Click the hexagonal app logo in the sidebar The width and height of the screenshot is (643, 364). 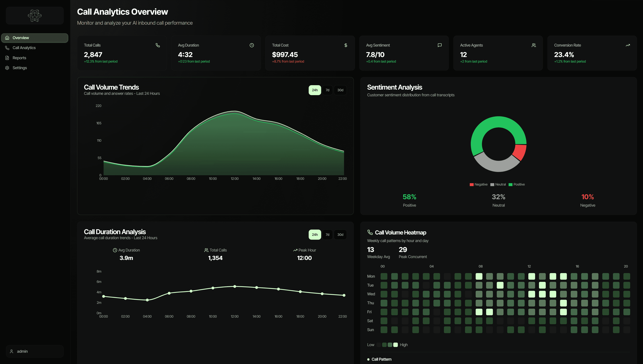click(x=34, y=16)
